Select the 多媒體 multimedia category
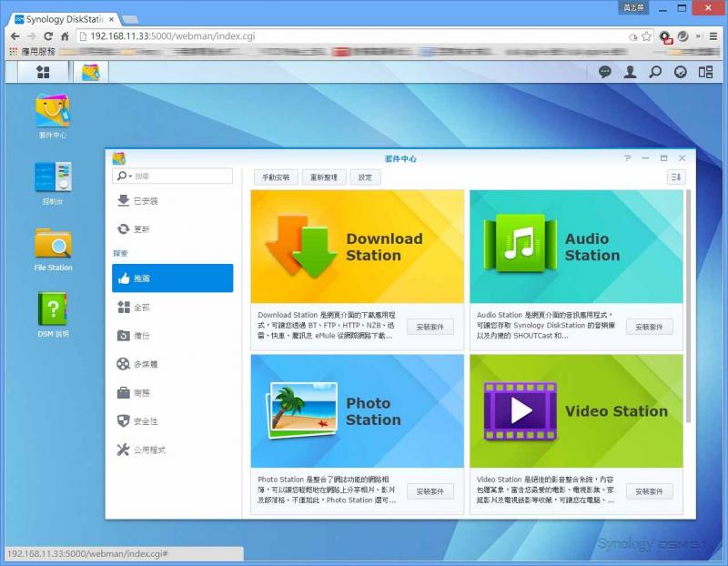 (172, 364)
